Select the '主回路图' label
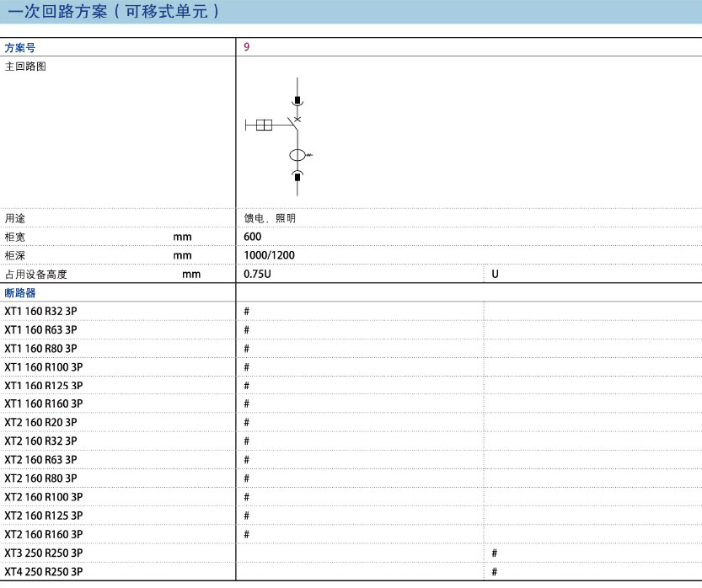Viewport: 702px width, 588px height. [x=25, y=67]
